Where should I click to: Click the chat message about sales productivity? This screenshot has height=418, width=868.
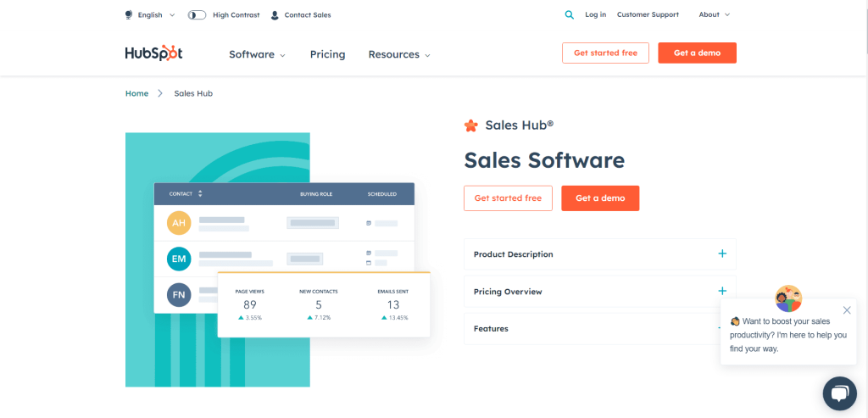pyautogui.click(x=788, y=335)
